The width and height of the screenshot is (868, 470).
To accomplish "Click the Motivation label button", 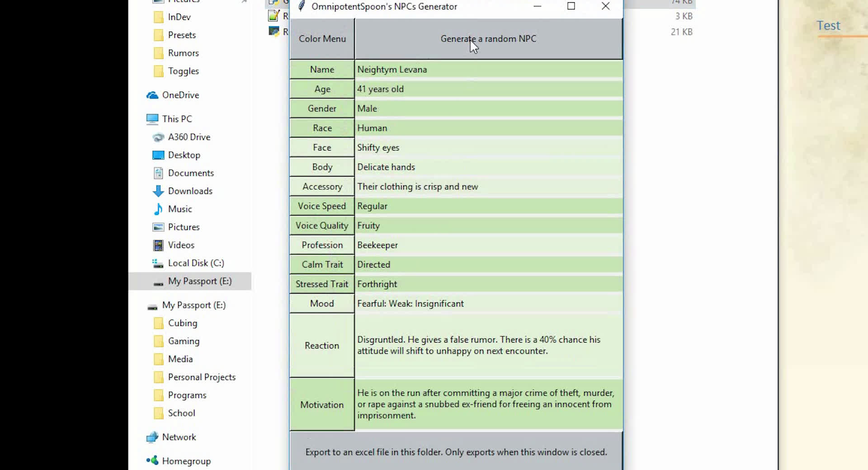I will tap(322, 404).
